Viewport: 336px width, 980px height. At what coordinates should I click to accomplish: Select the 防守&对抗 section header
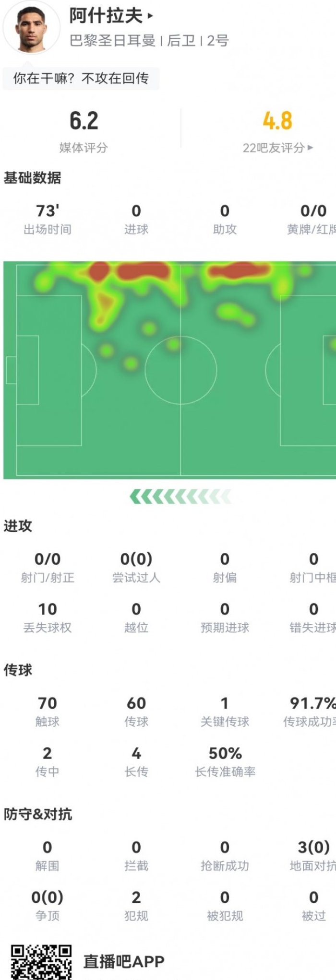[38, 814]
